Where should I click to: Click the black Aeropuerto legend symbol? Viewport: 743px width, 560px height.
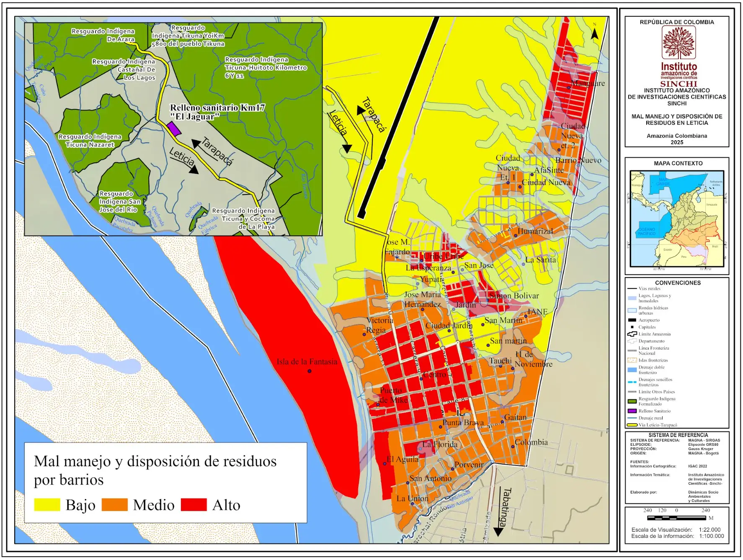(632, 320)
